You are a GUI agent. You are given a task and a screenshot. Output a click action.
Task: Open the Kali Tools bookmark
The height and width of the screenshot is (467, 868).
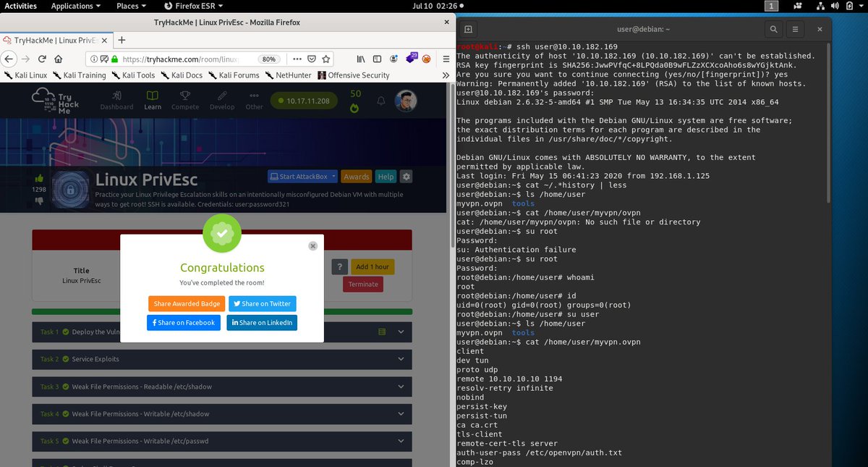133,75
